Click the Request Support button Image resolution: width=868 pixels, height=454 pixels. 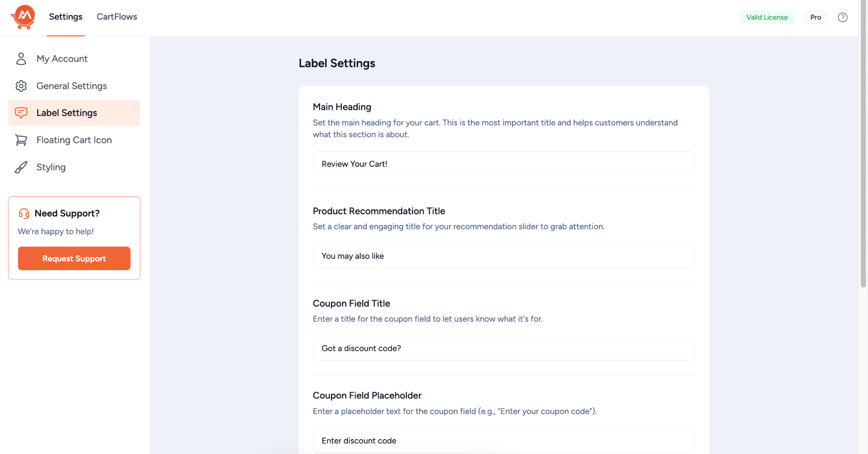pos(74,258)
